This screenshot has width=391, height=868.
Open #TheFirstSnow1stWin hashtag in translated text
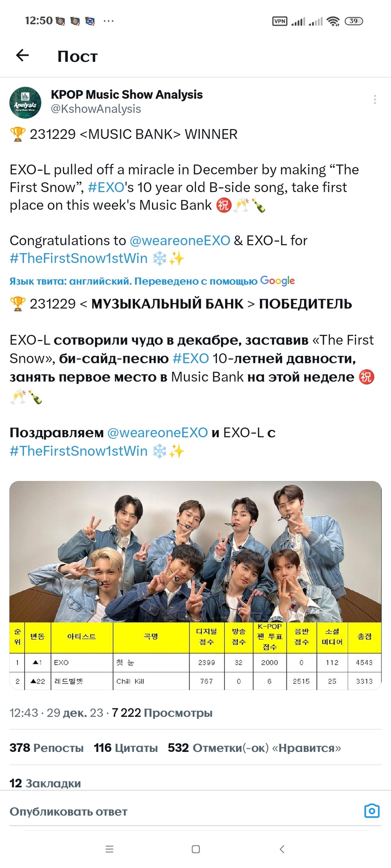click(x=78, y=451)
